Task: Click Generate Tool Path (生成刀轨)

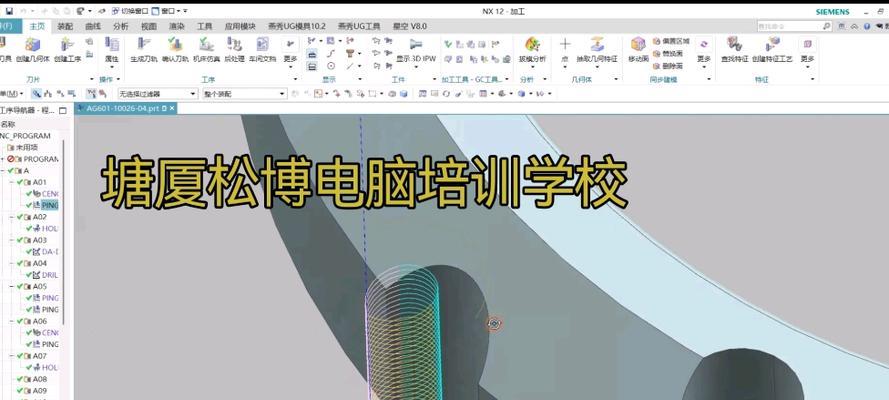Action: (143, 49)
